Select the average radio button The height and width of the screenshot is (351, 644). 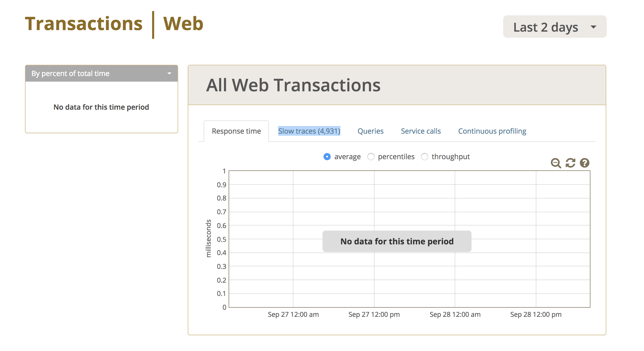(327, 157)
